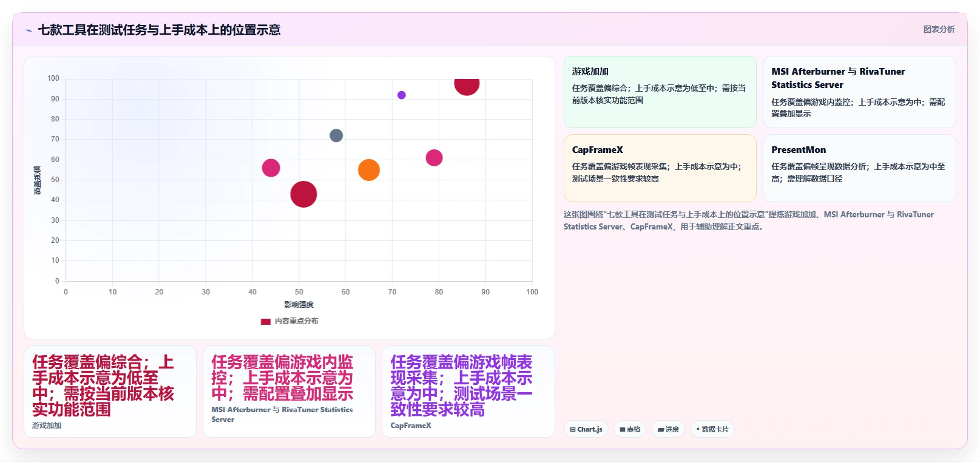Click the Chart.js tag icon
The image size is (980, 462).
pyautogui.click(x=573, y=429)
